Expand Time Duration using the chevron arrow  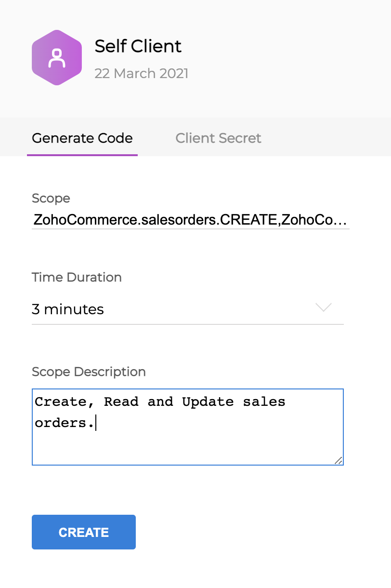tap(323, 307)
